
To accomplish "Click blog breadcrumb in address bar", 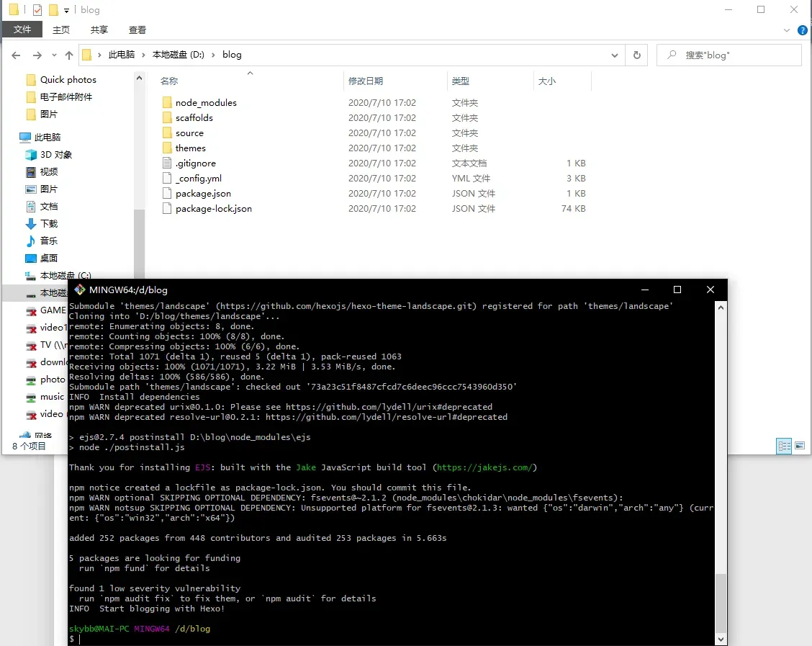I will pos(232,55).
